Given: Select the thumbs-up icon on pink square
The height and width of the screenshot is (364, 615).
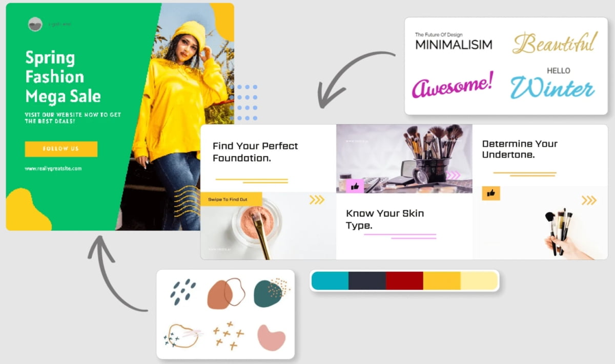Looking at the screenshot, I should click(x=355, y=186).
